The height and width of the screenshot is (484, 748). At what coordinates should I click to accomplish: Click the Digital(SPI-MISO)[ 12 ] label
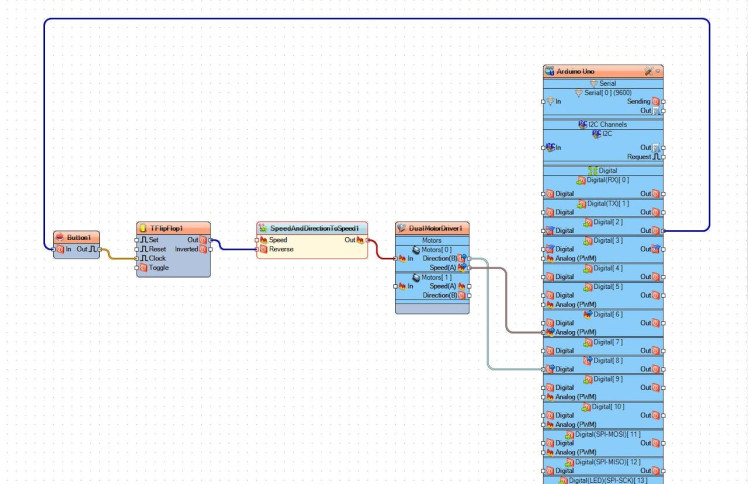coord(608,462)
